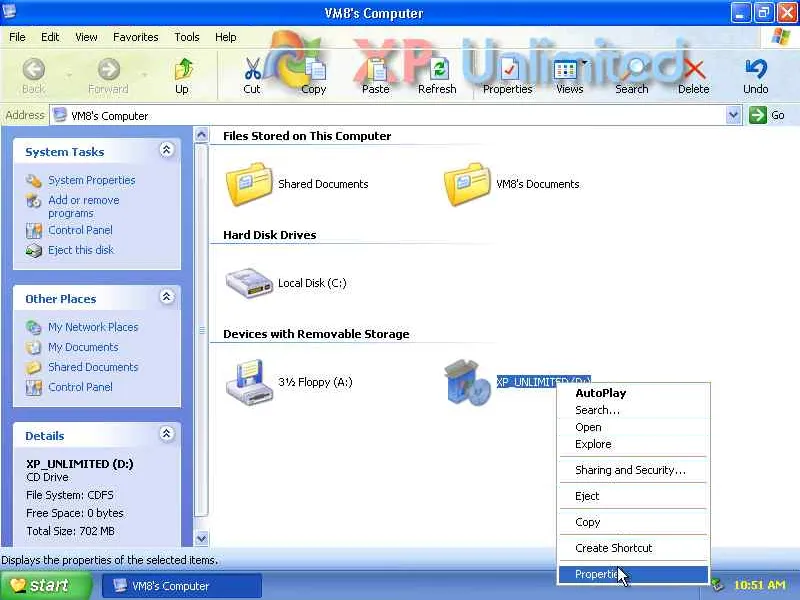800x600 pixels.
Task: Open the Views toolbar menu
Action: coord(570,76)
